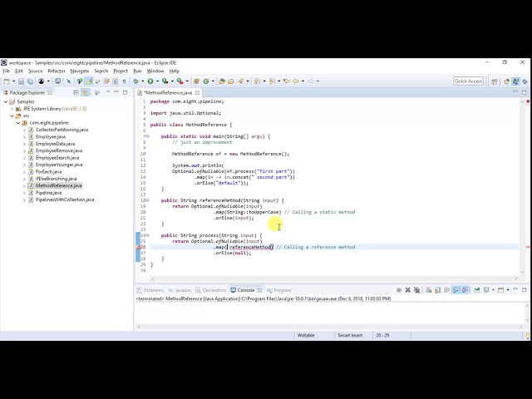Select Pipeline.java in Package Explorer
The width and height of the screenshot is (532, 399).
pos(48,193)
